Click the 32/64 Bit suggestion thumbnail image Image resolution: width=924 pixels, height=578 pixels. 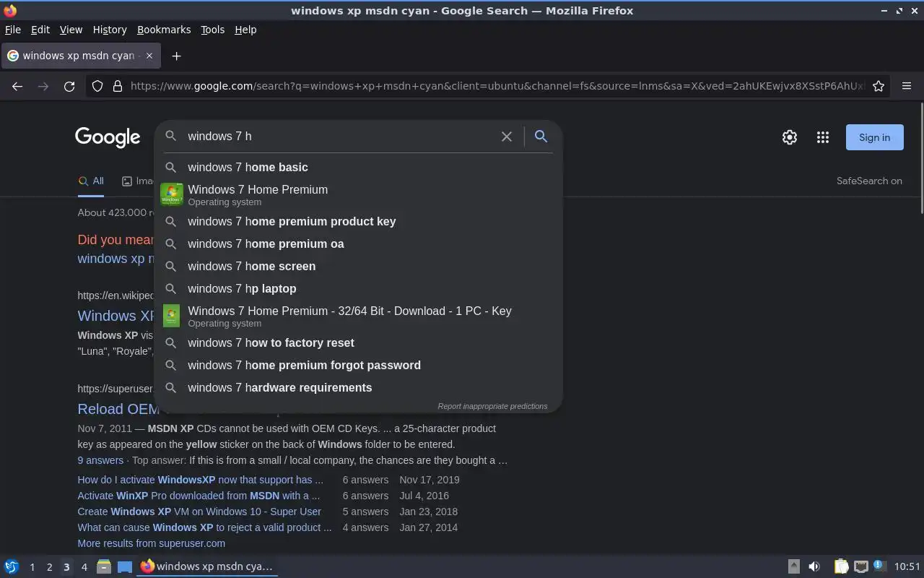171,316
